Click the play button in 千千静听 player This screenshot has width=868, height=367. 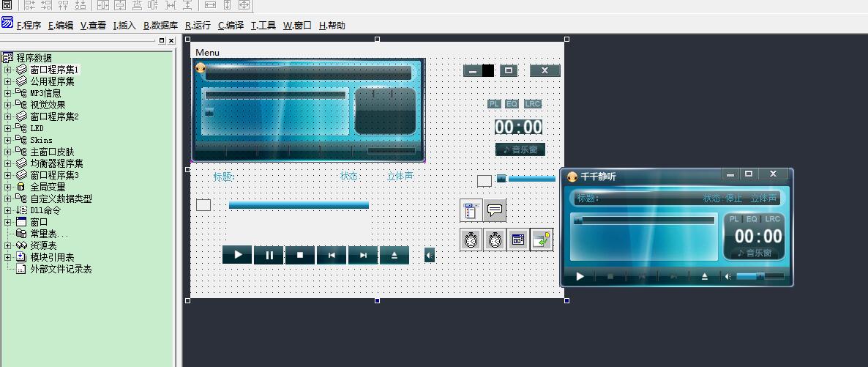point(580,276)
